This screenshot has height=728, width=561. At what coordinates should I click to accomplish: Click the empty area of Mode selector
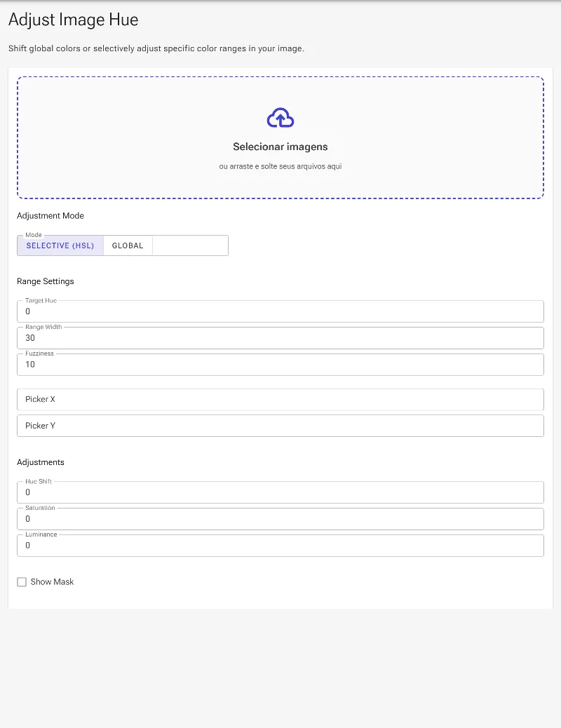(x=190, y=245)
